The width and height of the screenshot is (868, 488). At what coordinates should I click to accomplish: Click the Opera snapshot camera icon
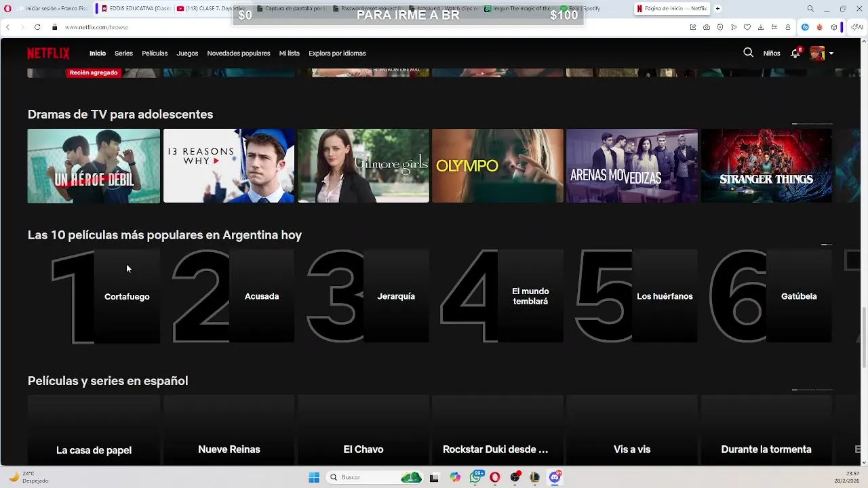click(x=707, y=27)
